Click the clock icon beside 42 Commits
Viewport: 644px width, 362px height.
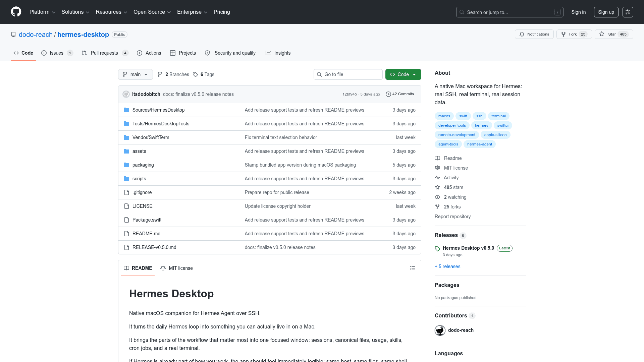[388, 94]
